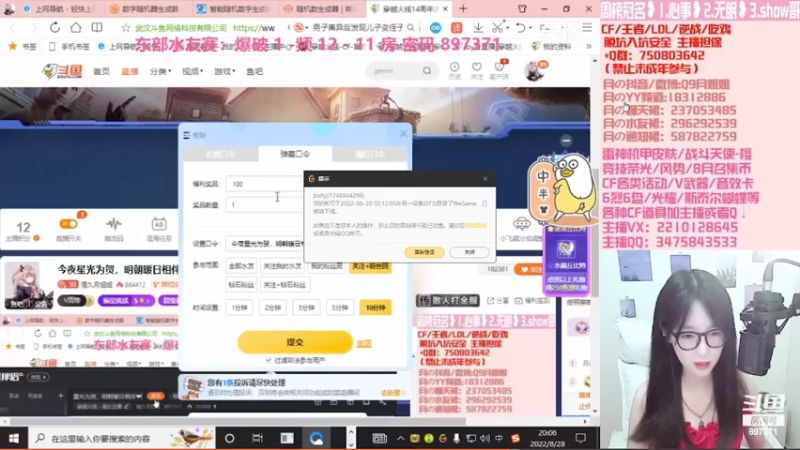This screenshot has height=450, width=800.
Task: Click the Windows taskbar search box
Action: pos(121,438)
